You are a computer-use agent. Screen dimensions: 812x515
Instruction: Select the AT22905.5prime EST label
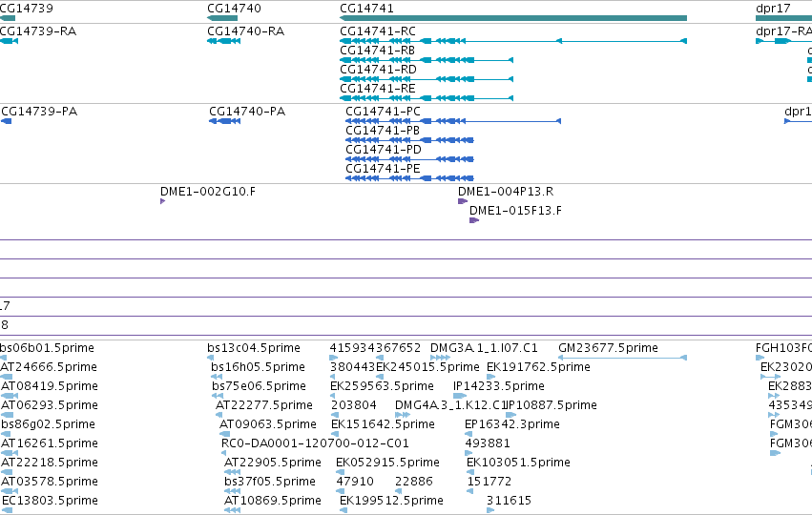(273, 463)
